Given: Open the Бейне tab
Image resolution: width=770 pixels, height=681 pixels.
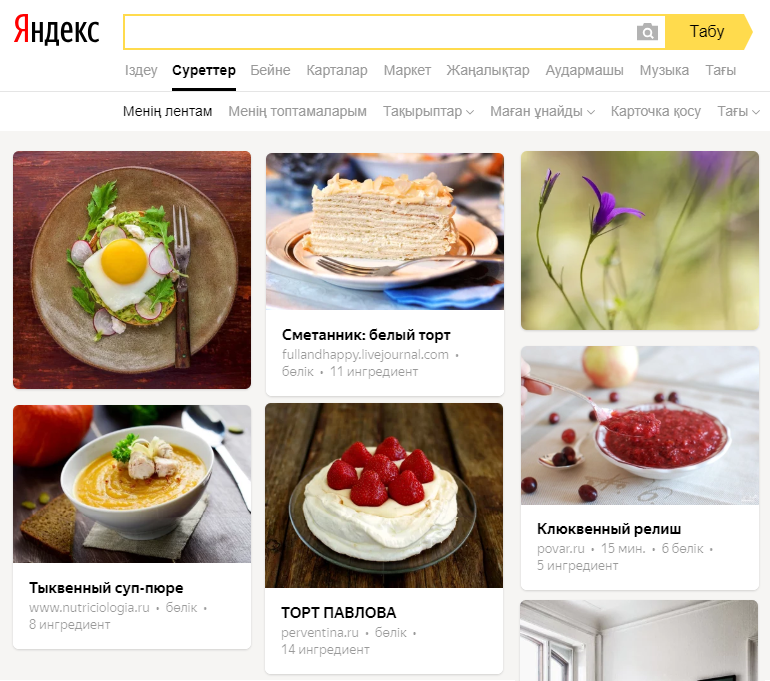Looking at the screenshot, I should pos(270,70).
